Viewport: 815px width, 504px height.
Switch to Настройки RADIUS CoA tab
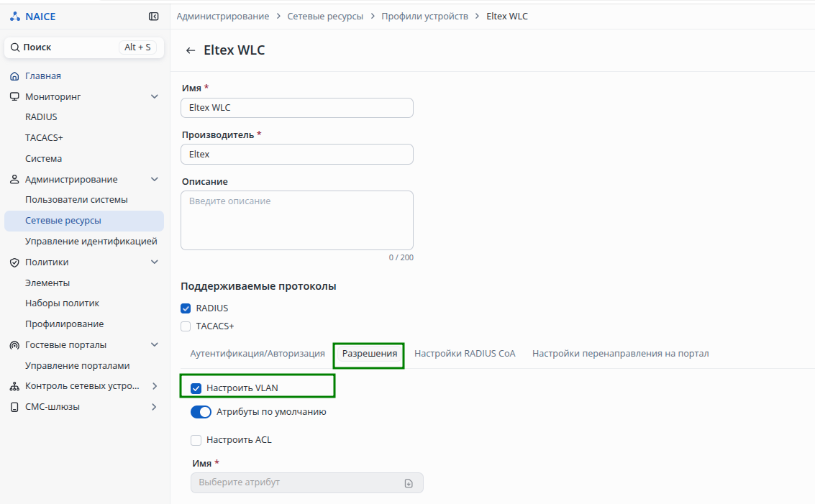[x=465, y=354]
